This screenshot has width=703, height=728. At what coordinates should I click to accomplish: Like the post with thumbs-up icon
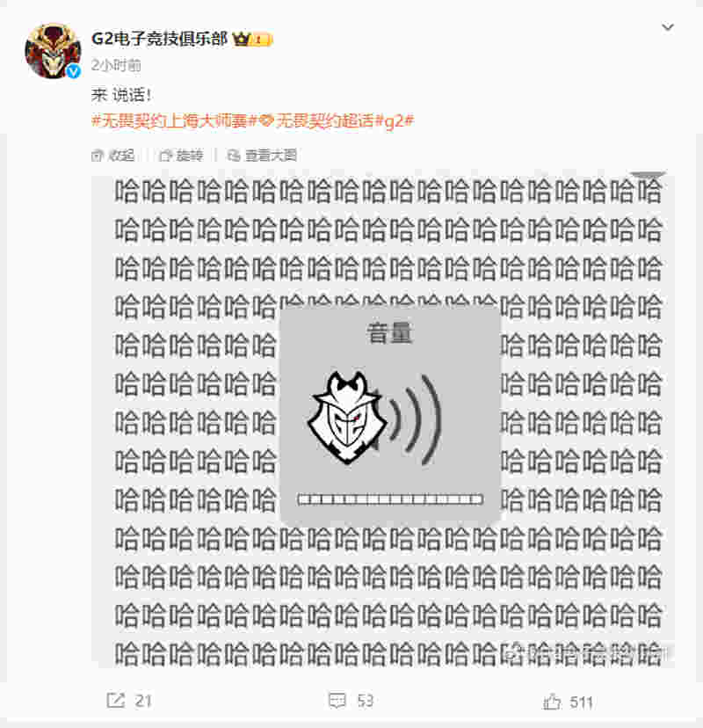point(552,701)
